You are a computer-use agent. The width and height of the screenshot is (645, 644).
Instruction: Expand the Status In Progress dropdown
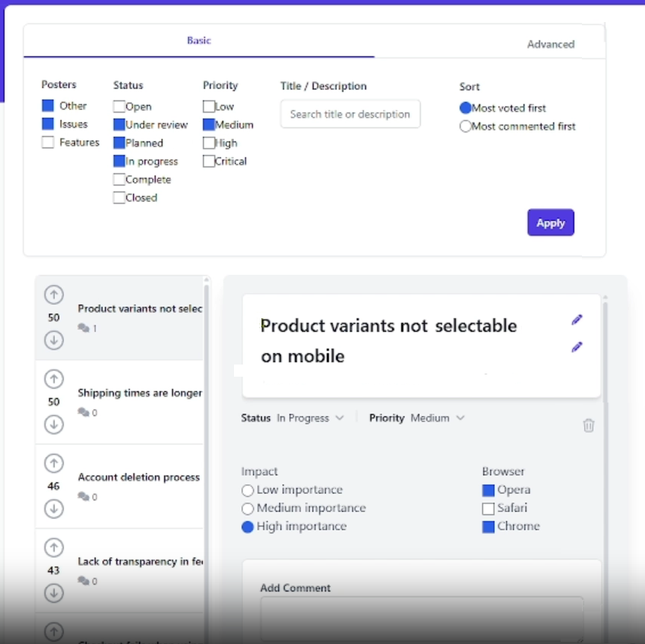[x=310, y=418]
